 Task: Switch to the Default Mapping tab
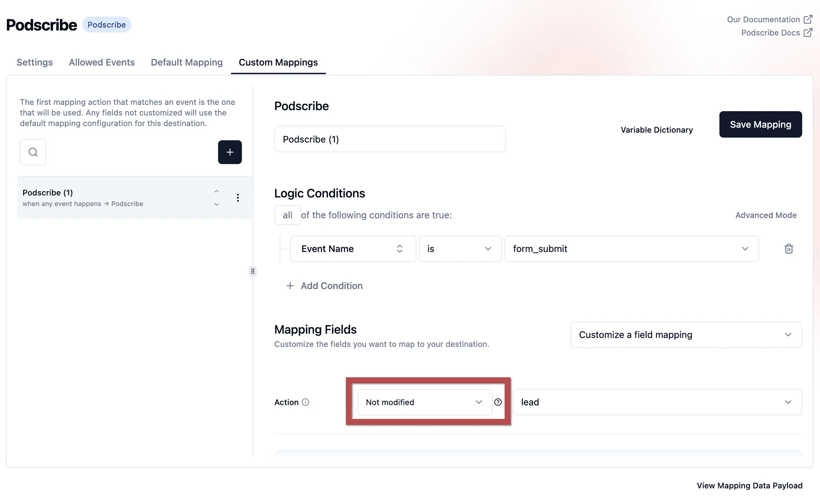[187, 62]
